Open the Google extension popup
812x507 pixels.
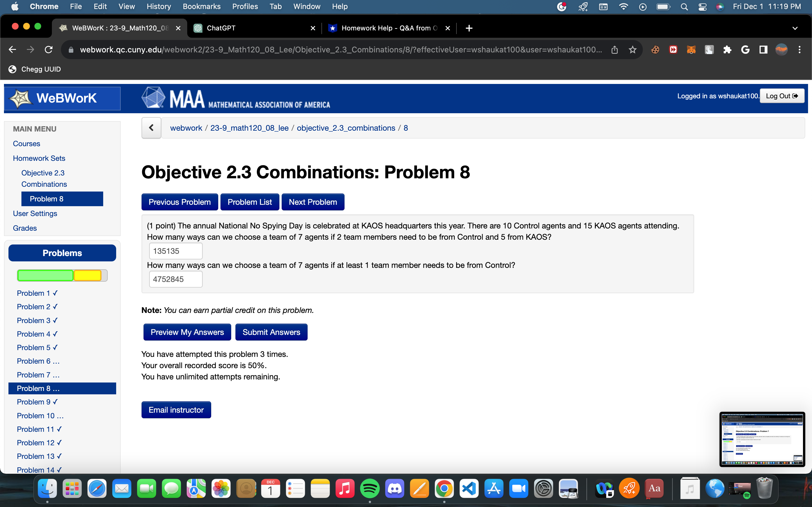tap(745, 49)
